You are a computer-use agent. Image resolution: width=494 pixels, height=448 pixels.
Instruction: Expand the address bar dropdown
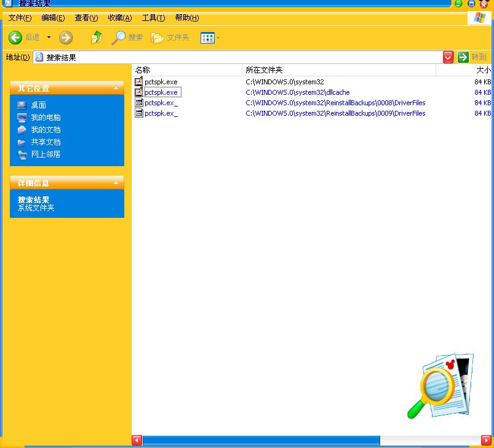[448, 57]
